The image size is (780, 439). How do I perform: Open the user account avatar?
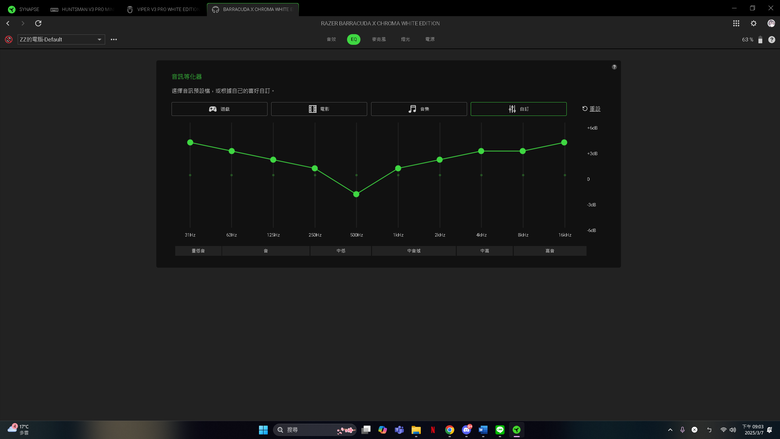click(x=771, y=23)
